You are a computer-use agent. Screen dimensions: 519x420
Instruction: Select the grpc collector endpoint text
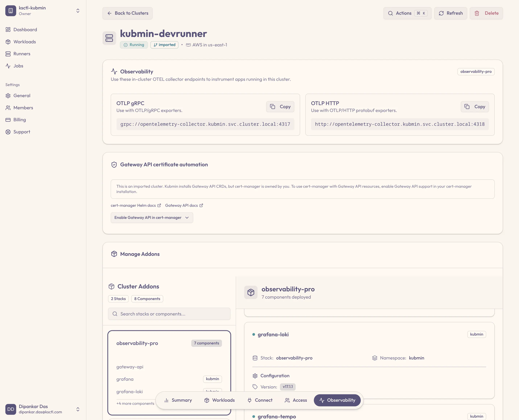(205, 124)
